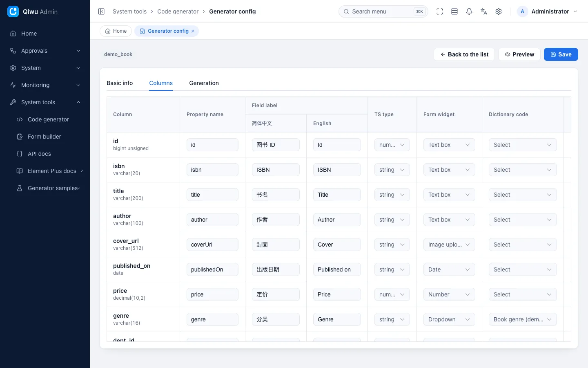The height and width of the screenshot is (368, 588).
Task: Edit the Chinese label field for title
Action: (276, 195)
